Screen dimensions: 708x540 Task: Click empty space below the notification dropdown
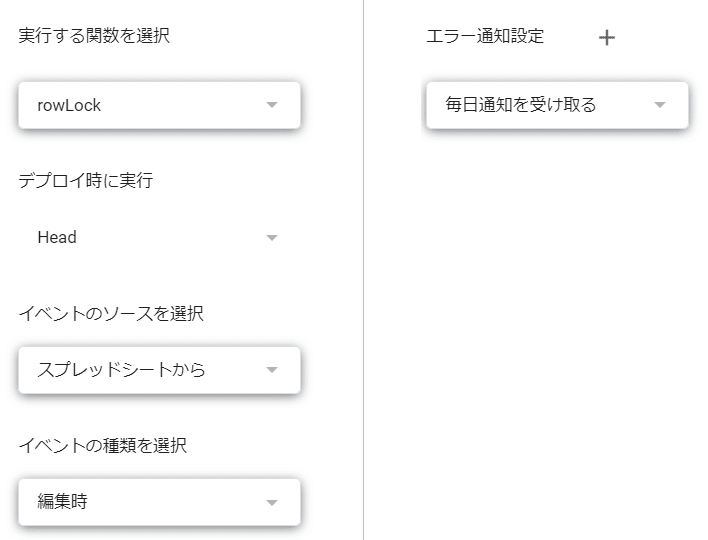coord(557,316)
